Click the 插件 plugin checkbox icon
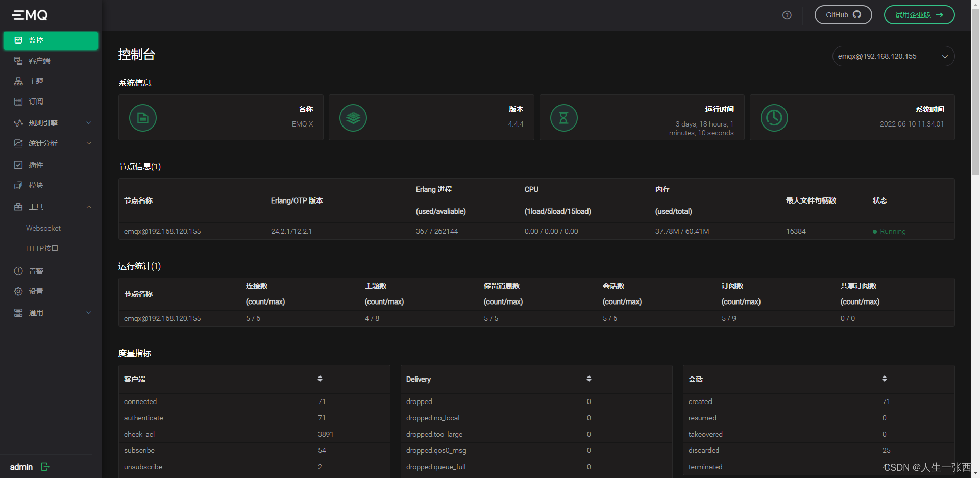 pos(18,165)
